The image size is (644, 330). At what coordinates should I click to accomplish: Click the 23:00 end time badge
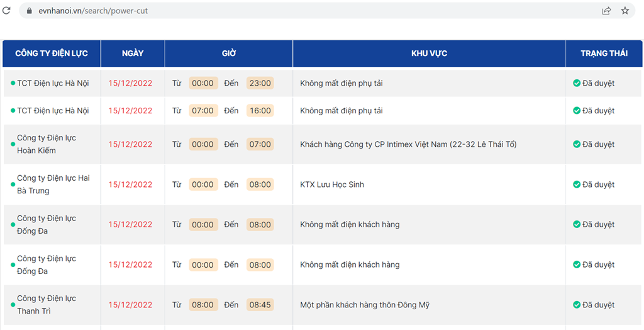pos(260,83)
